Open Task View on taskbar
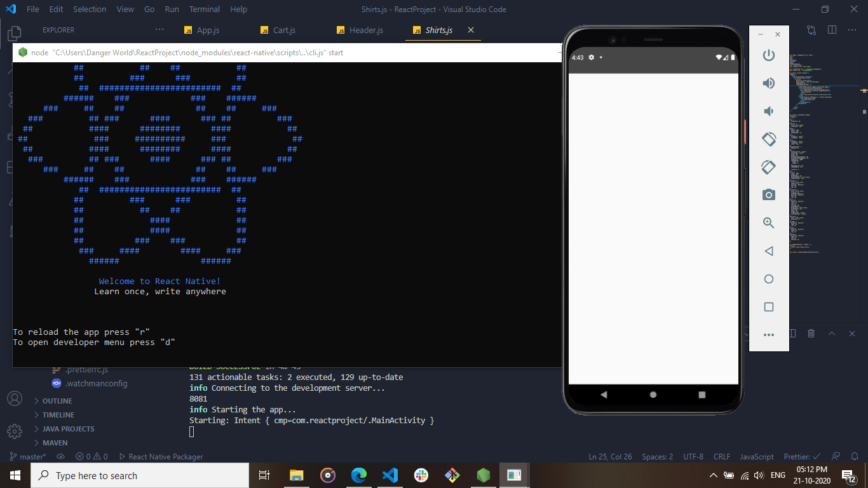The width and height of the screenshot is (868, 488). click(264, 475)
